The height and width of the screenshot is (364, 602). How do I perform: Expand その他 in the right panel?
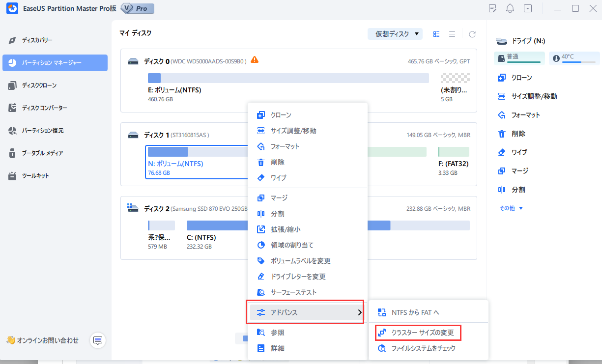[x=510, y=208]
